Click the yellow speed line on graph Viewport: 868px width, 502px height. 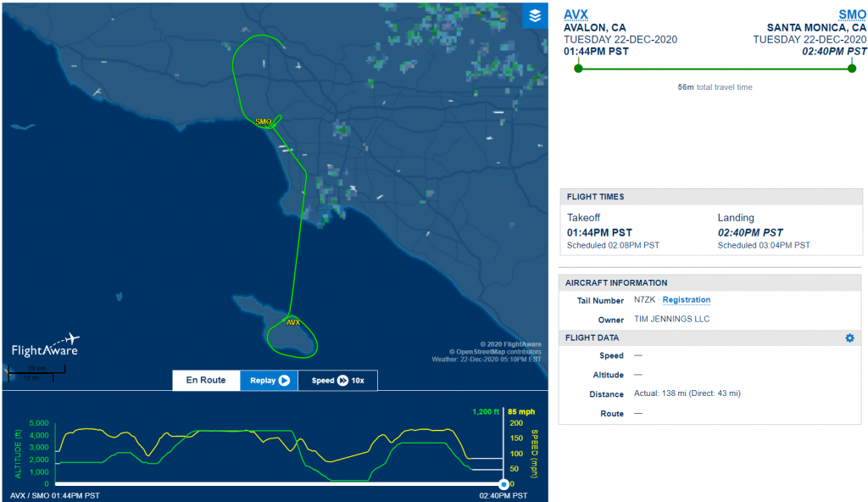(85, 429)
